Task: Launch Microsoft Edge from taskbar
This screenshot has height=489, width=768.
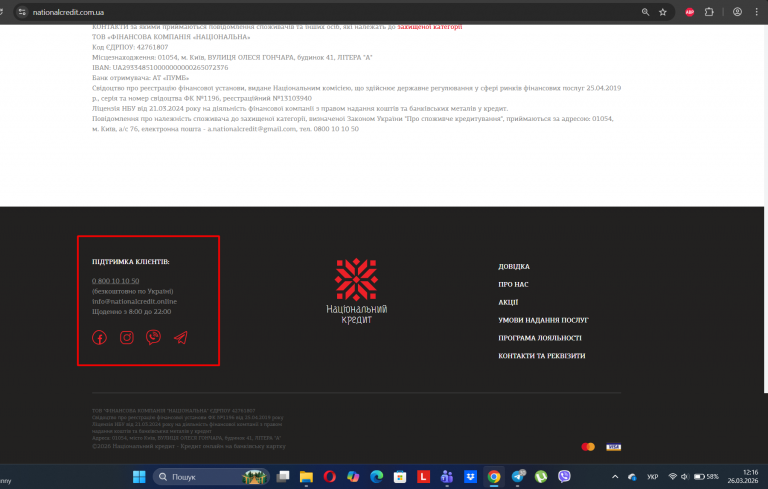Action: tap(377, 477)
